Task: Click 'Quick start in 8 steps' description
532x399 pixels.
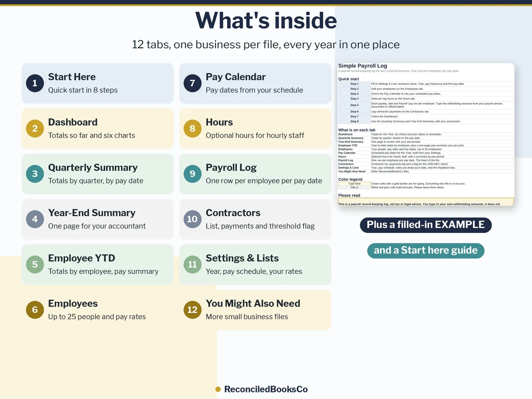Action: [83, 90]
